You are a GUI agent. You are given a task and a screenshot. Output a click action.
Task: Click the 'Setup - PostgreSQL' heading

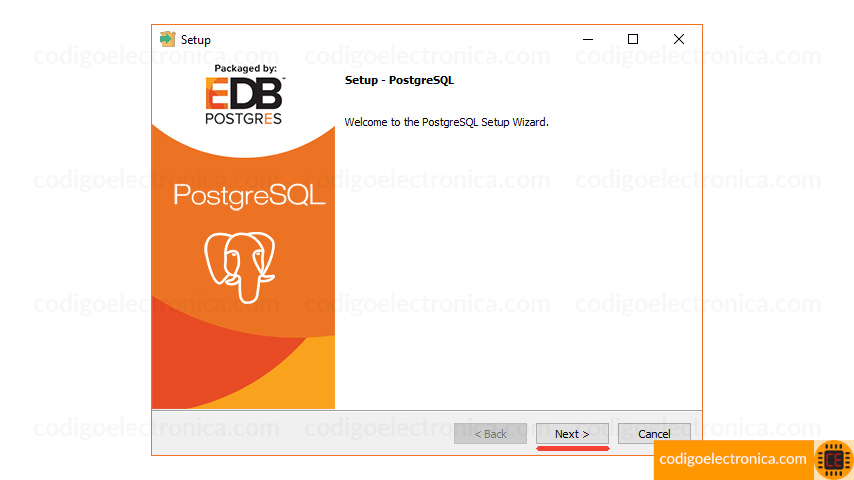pyautogui.click(x=399, y=80)
